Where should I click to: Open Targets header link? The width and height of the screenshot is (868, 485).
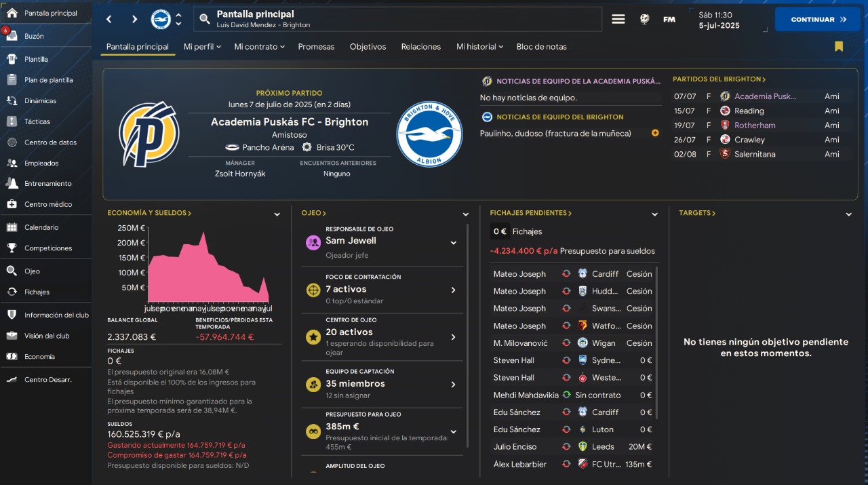tap(697, 213)
